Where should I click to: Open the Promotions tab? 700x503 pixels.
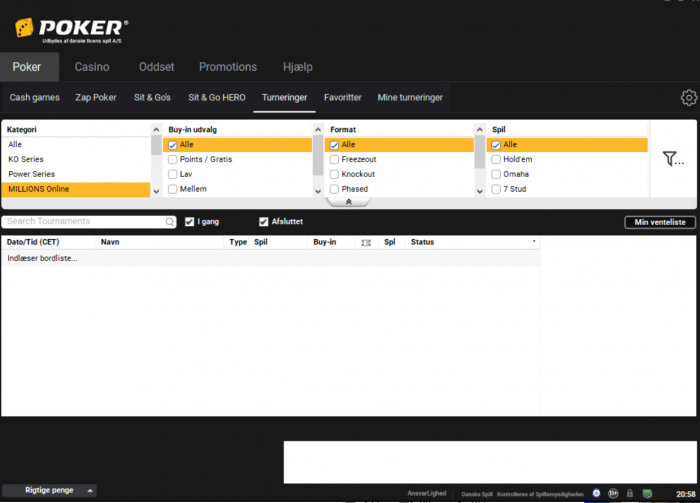tap(228, 67)
